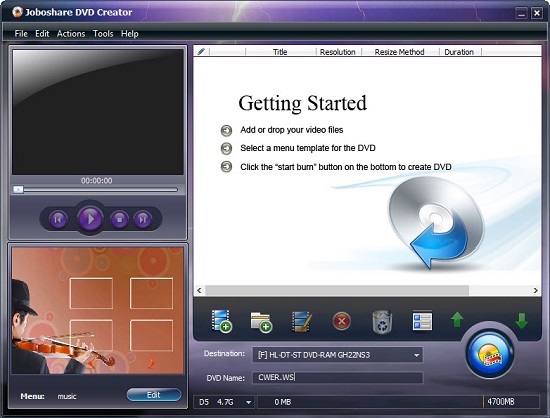Skip to next chapter in preview
Viewport: 550px width, 418px height.
coord(142,220)
